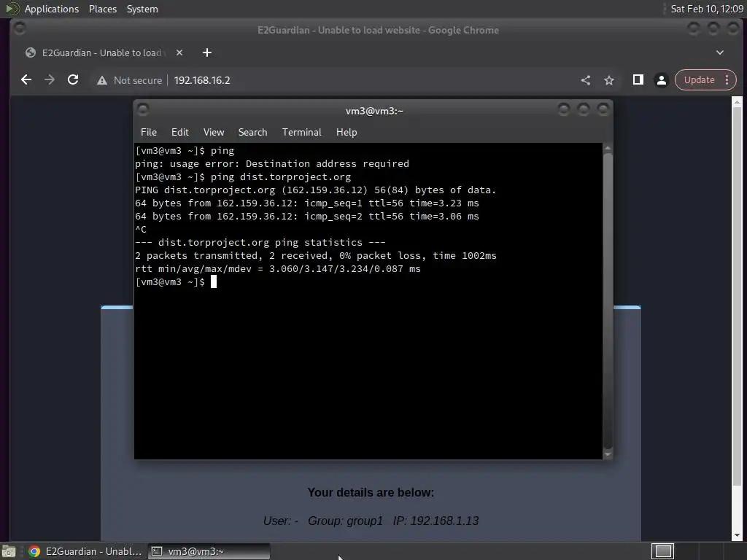
Task: Click Chrome page scrollbar up arrow
Action: tap(737, 101)
